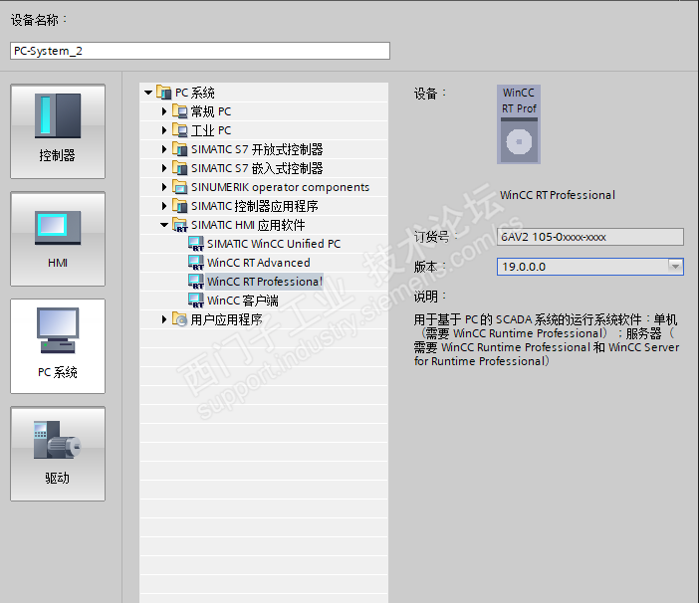The image size is (700, 603).
Task: Expand the 常规 PC tree node
Action: (x=164, y=111)
